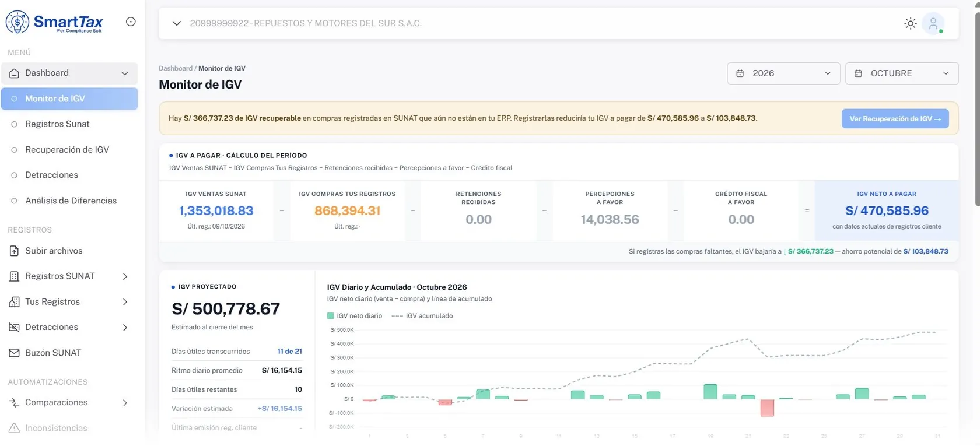Open the user profile avatar

[x=933, y=23]
